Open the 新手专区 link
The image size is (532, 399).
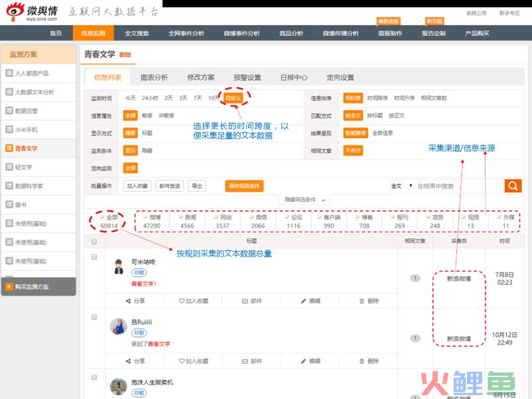(x=509, y=13)
